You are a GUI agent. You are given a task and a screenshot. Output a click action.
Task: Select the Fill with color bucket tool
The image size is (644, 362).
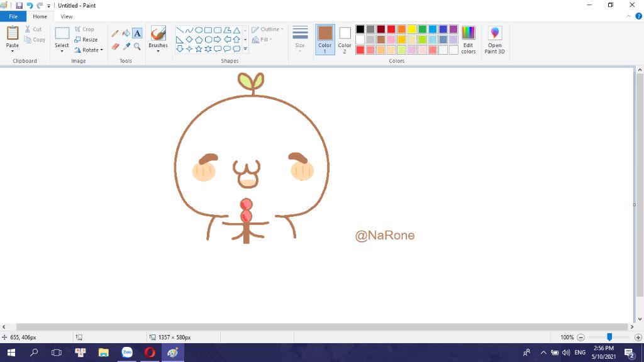coord(126,33)
